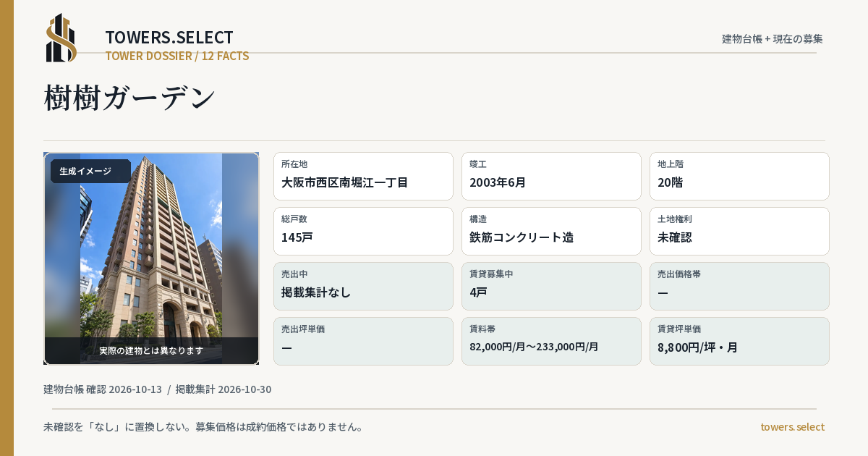
Task: Click the 未確認を「なし」に置換しない footer disclaimer
Action: click(x=203, y=427)
